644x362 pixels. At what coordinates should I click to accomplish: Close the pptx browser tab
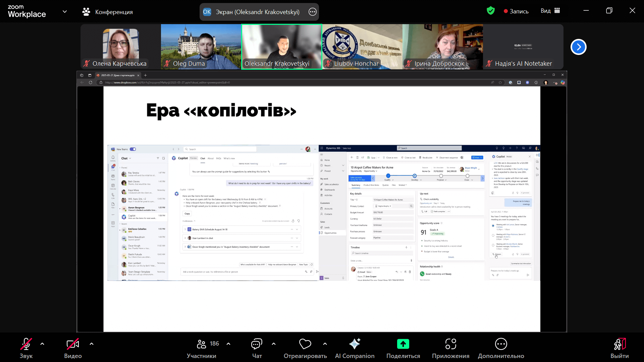138,75
